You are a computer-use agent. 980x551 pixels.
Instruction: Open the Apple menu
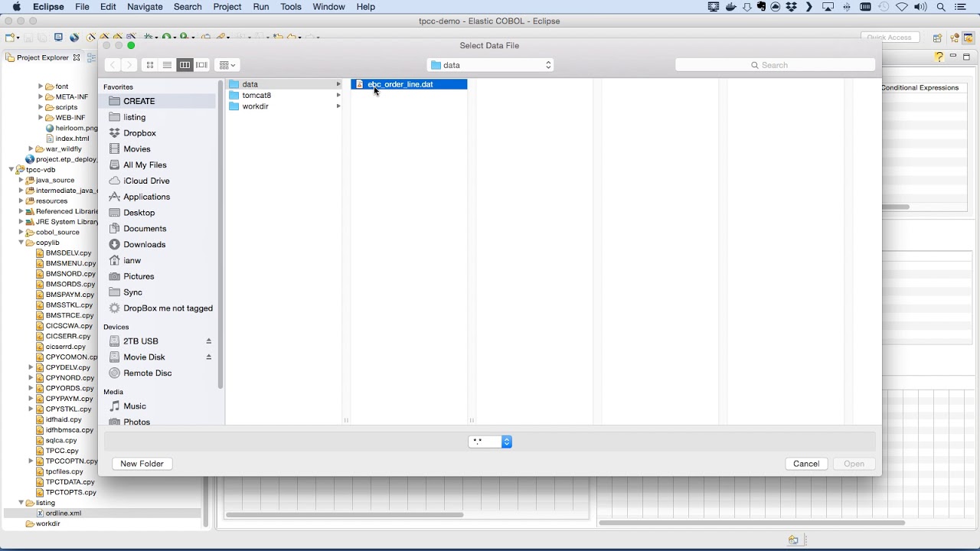(16, 7)
